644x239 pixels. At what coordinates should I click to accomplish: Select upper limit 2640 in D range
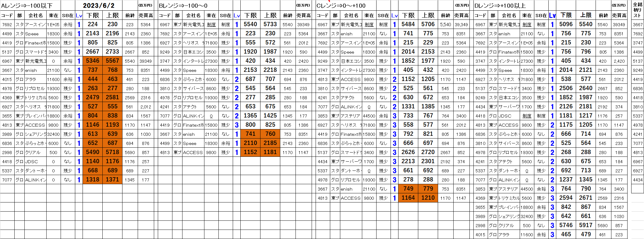(x=586, y=88)
